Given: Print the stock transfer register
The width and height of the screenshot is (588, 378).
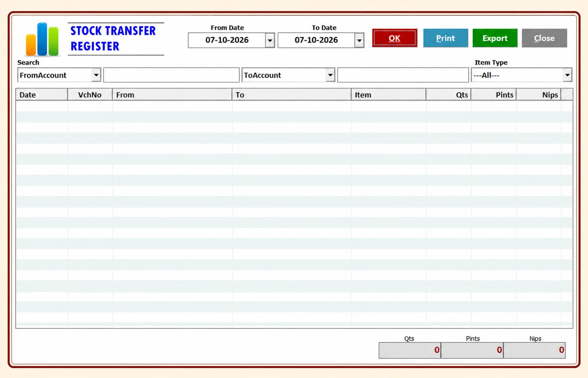Looking at the screenshot, I should click(x=445, y=38).
